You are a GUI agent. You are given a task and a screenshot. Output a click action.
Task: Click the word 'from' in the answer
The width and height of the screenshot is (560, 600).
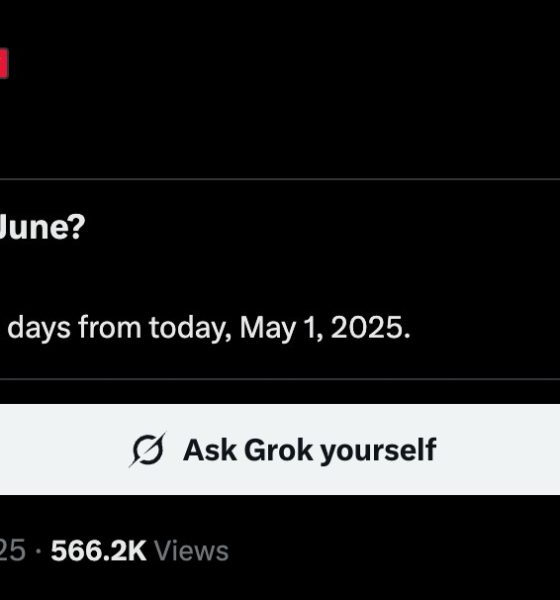110,328
